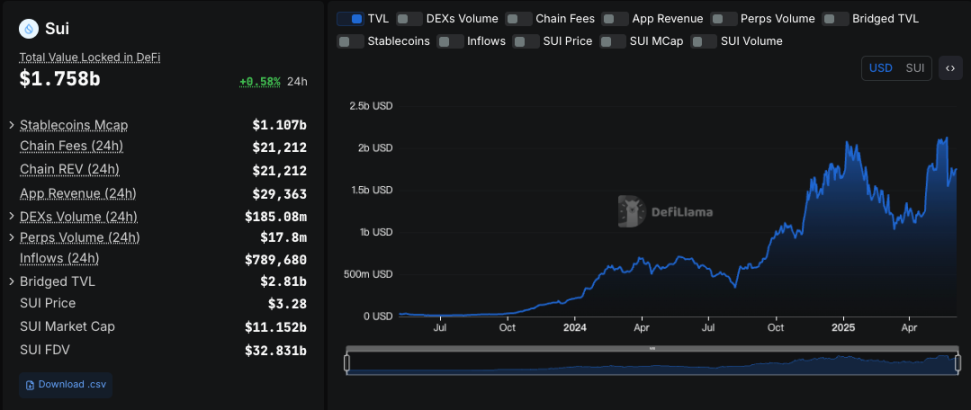The width and height of the screenshot is (971, 410).
Task: Click the left handle of time range slider
Action: [x=347, y=362]
